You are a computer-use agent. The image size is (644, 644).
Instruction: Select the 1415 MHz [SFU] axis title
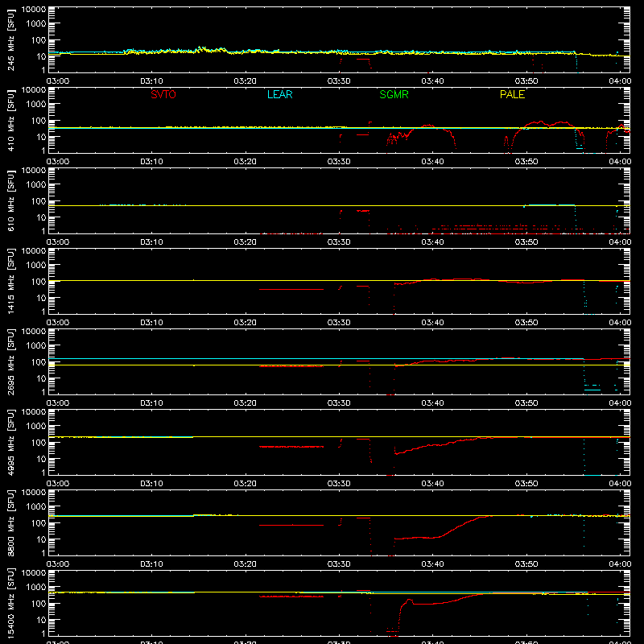[11, 281]
